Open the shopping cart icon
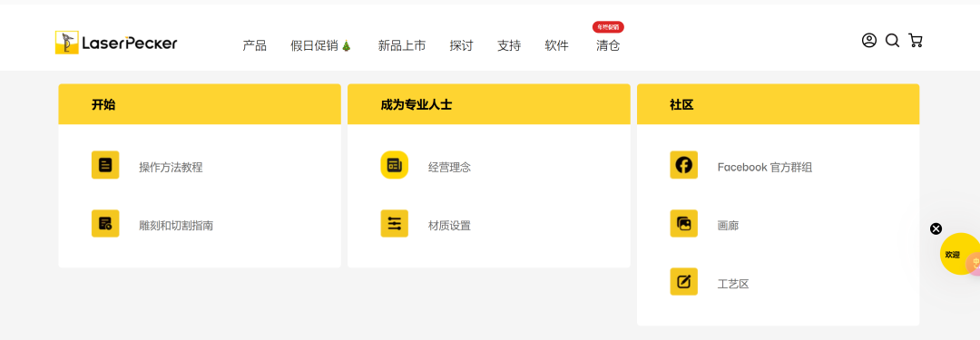980x340 pixels. [916, 41]
